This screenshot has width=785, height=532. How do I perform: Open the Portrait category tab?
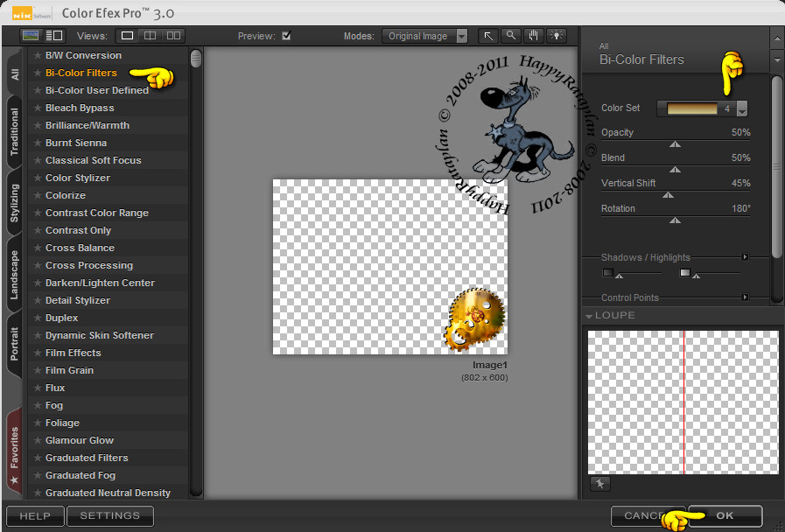pos(15,344)
